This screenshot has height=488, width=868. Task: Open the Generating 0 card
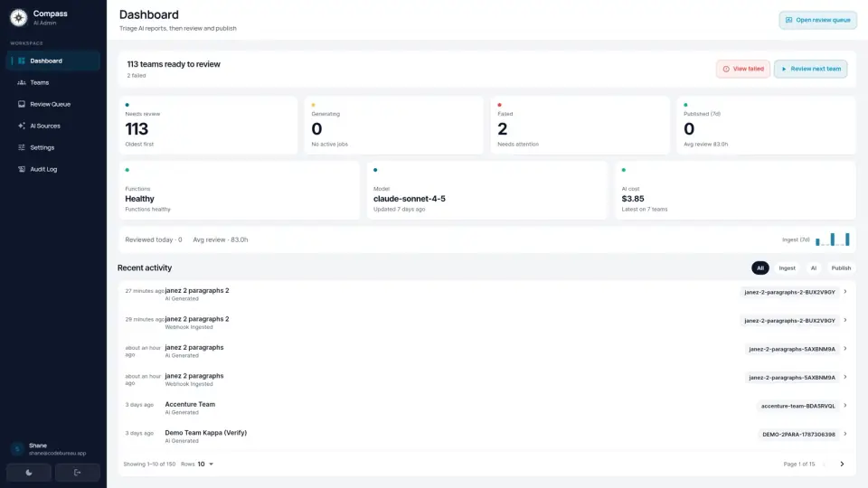pyautogui.click(x=393, y=125)
